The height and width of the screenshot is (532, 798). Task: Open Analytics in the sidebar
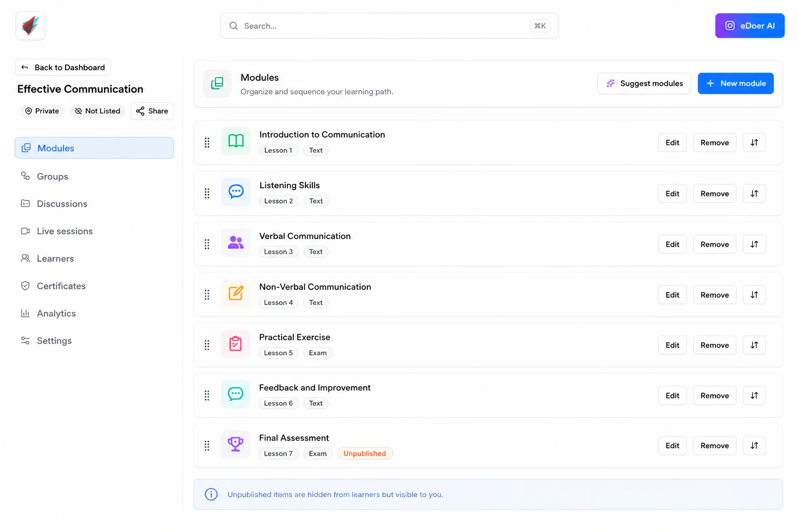[x=95, y=313]
